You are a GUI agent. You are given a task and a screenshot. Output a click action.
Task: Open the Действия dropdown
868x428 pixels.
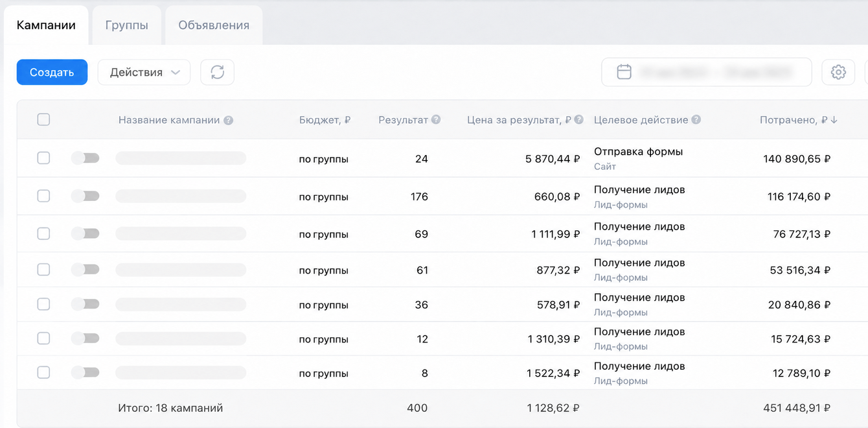[144, 72]
